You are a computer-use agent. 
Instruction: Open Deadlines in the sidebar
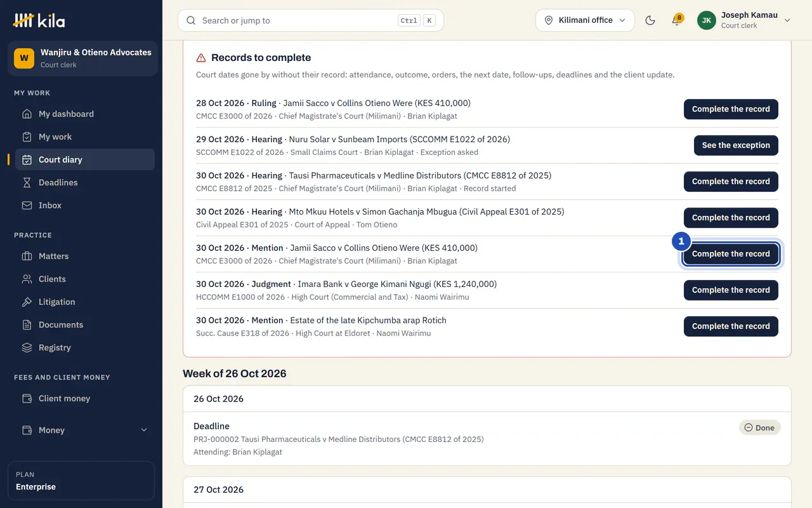click(85, 182)
